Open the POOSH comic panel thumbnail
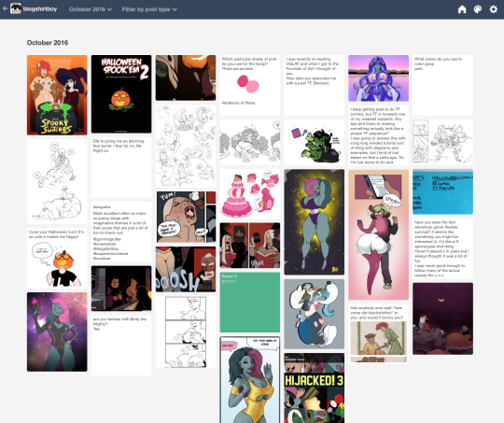 [186, 269]
